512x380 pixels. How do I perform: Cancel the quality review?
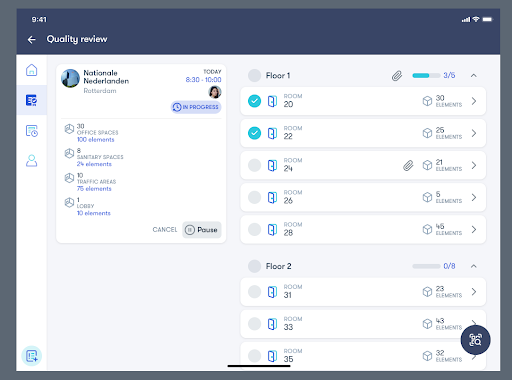165,230
